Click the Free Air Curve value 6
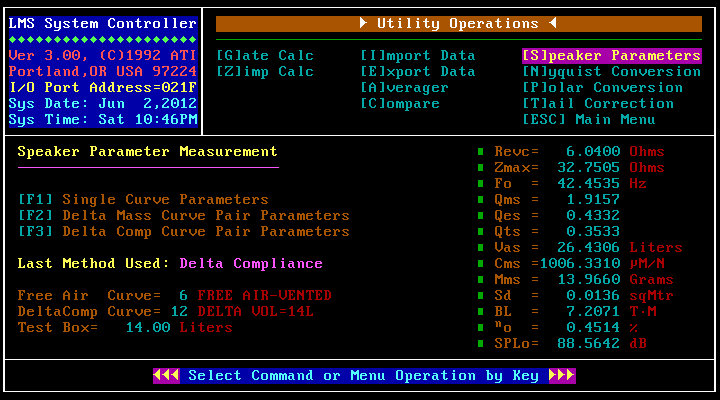The height and width of the screenshot is (400, 720). coord(183,296)
